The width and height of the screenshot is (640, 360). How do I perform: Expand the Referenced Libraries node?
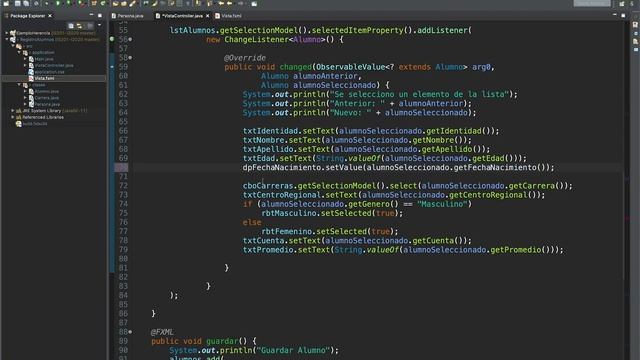pos(13,117)
